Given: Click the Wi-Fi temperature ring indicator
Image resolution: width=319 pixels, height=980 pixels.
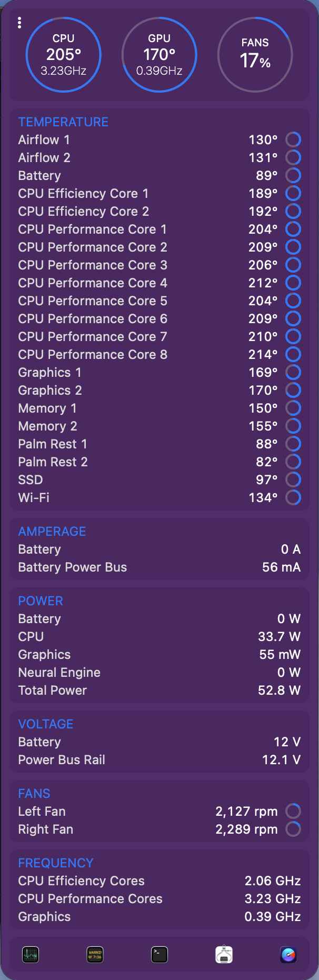Looking at the screenshot, I should tap(293, 497).
